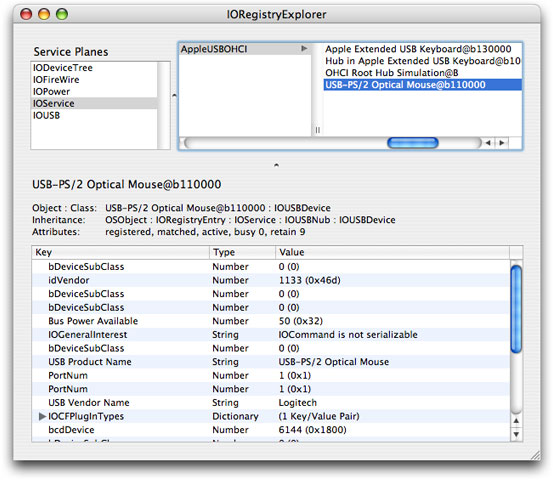Expand AppleUSBOHCI arrow indicator

click(x=304, y=49)
